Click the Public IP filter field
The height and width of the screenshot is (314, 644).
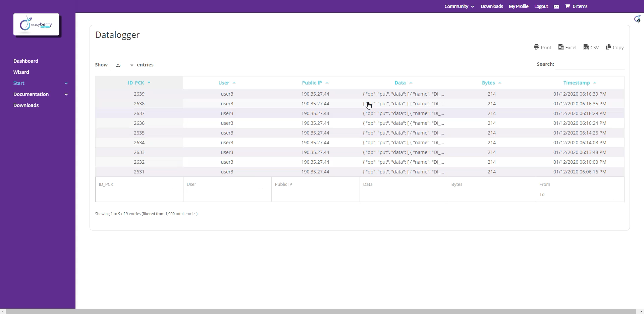[x=312, y=184]
